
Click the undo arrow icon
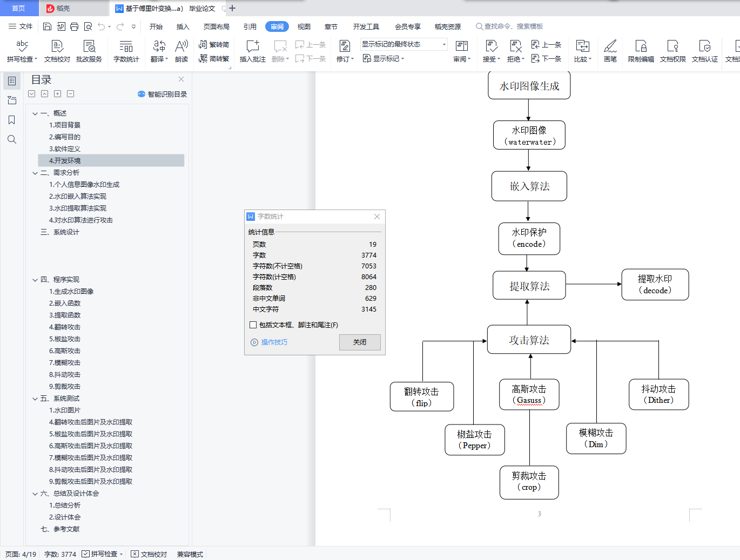(x=101, y=26)
